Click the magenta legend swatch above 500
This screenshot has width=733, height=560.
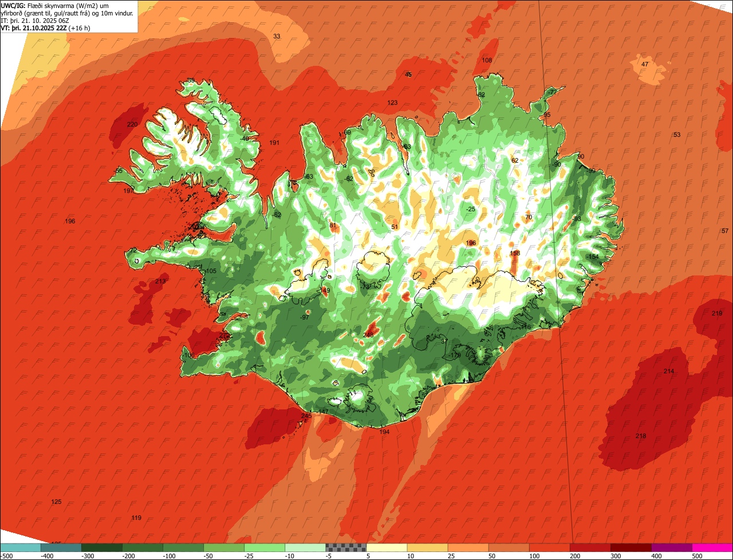click(x=712, y=547)
